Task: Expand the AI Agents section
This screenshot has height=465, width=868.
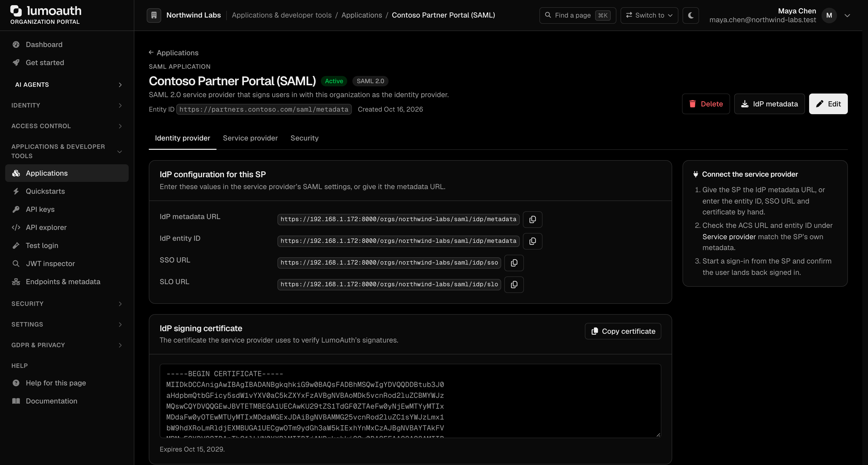Action: 67,84
